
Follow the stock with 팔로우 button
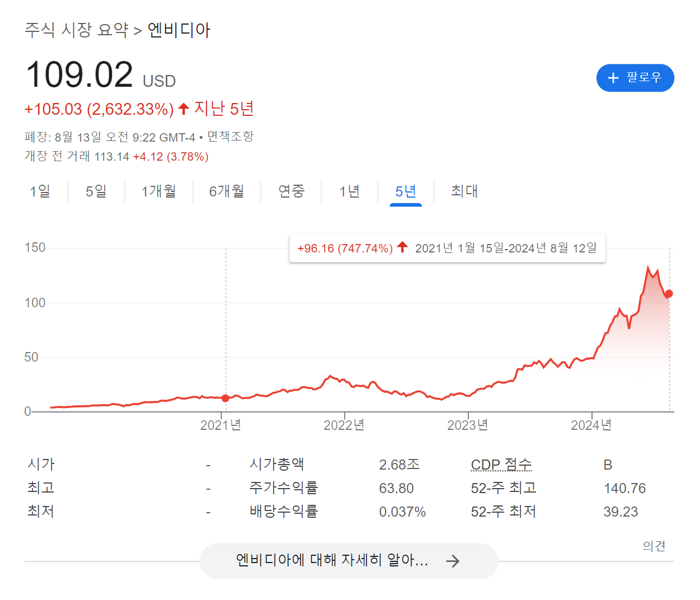pos(635,78)
